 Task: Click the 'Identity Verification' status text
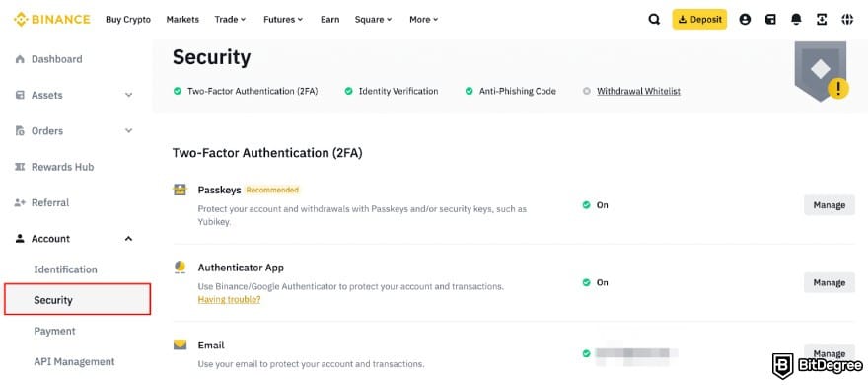coord(398,92)
